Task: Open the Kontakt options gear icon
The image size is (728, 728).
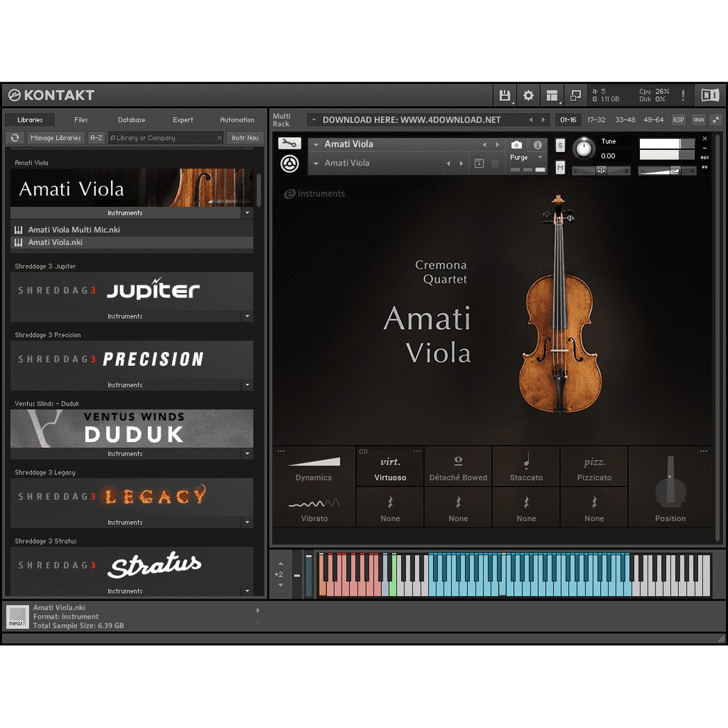Action: 528,95
